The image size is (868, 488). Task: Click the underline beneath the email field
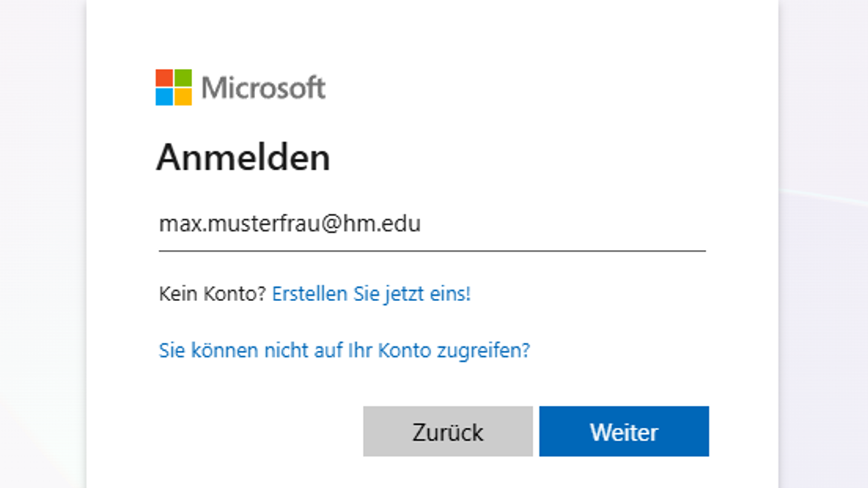click(x=432, y=251)
